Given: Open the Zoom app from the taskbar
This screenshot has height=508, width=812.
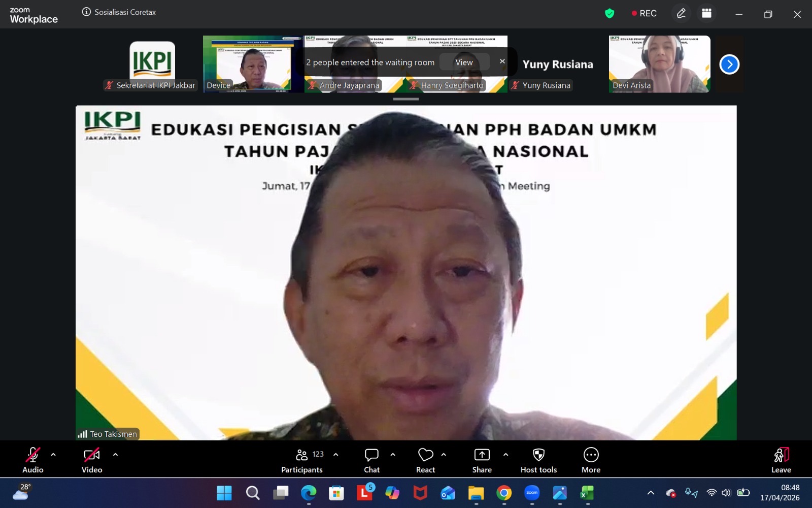Looking at the screenshot, I should click(532, 493).
